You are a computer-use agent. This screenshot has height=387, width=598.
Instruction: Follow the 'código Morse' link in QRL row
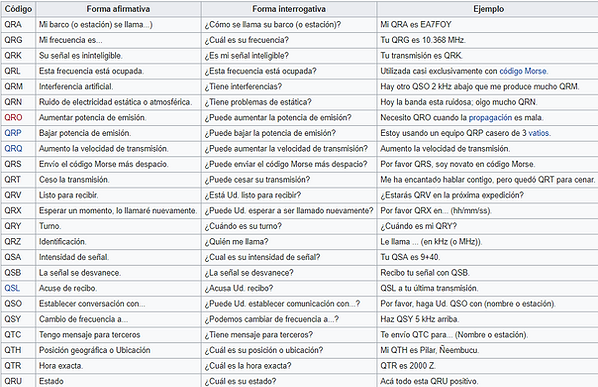pos(523,71)
